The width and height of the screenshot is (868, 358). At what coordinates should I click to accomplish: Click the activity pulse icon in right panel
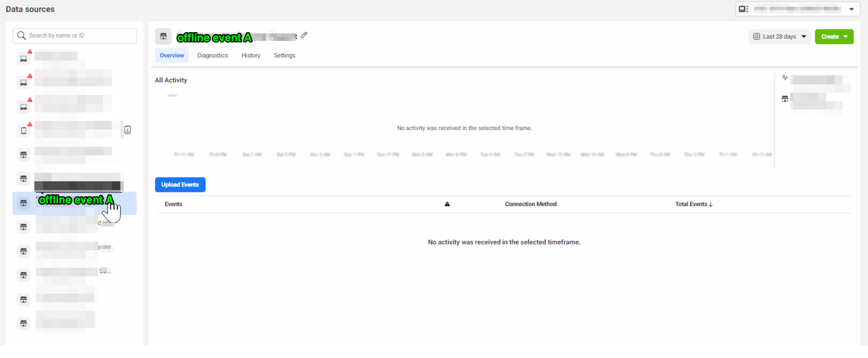coord(785,78)
